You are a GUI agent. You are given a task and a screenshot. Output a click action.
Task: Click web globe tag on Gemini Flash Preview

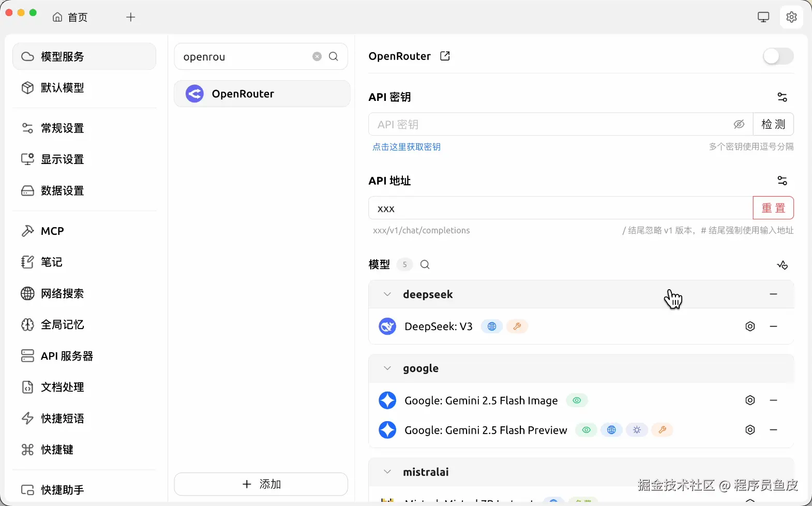pyautogui.click(x=611, y=430)
